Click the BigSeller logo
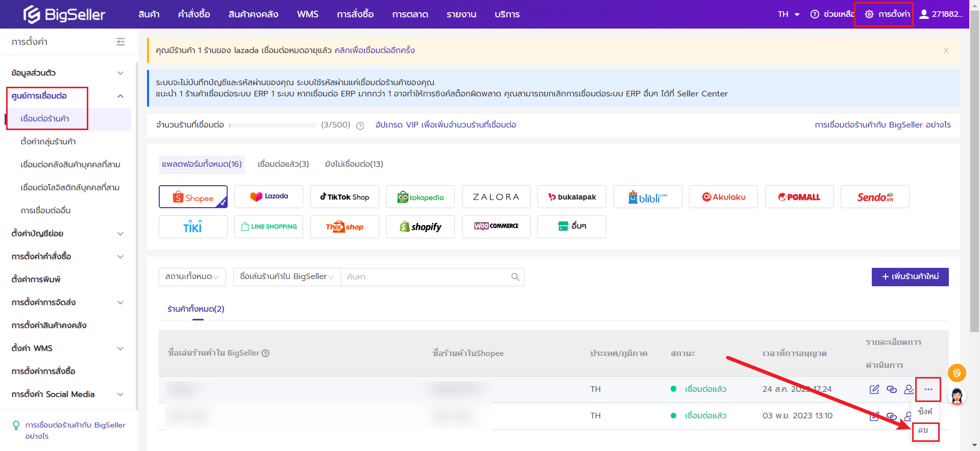Screen dimensions: 980x451 (64, 14)
